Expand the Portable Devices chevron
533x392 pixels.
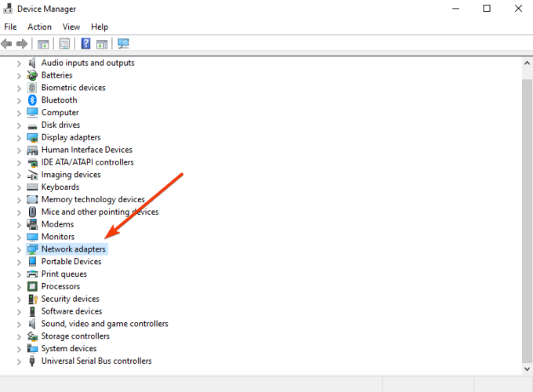click(19, 262)
